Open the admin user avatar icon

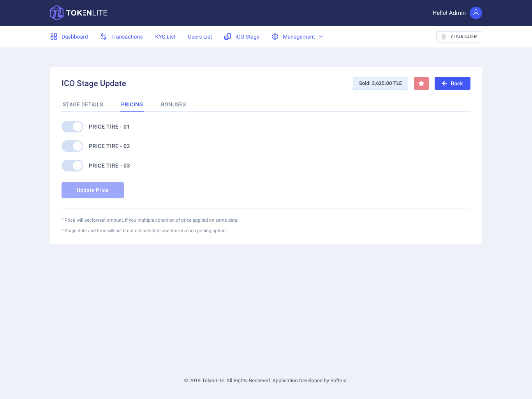point(476,13)
